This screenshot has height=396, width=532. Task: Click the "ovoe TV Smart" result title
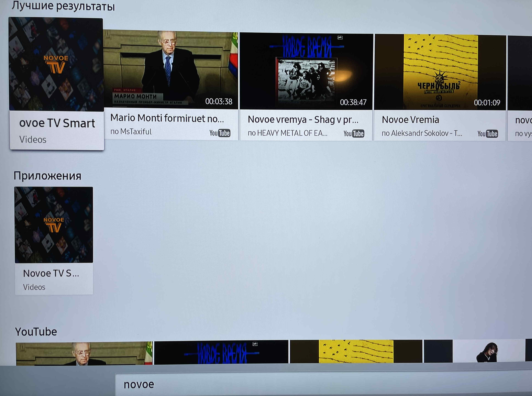tap(57, 123)
